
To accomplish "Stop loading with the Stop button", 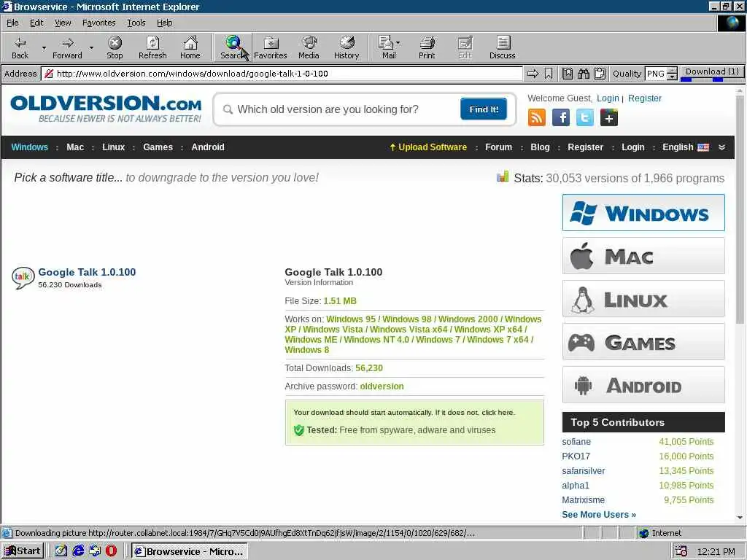I will (115, 47).
